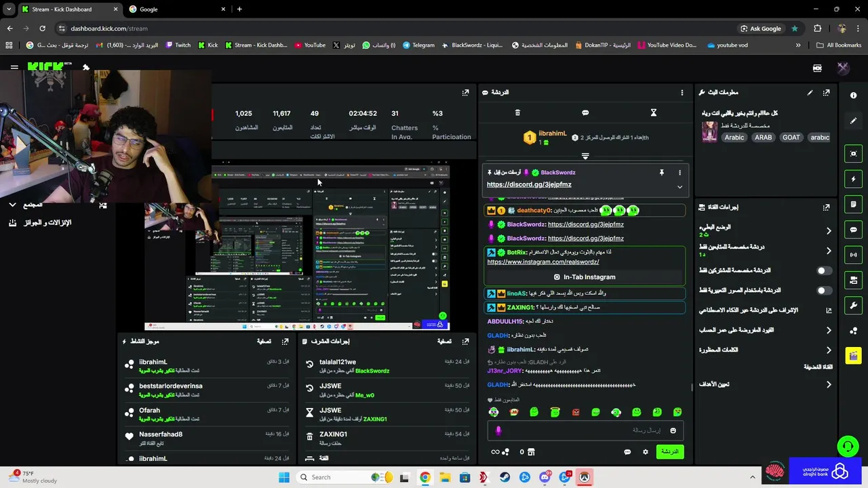Viewport: 868px width, 488px height.
Task: Toggle the mod actions document sidebar icon
Action: pyautogui.click(x=853, y=204)
